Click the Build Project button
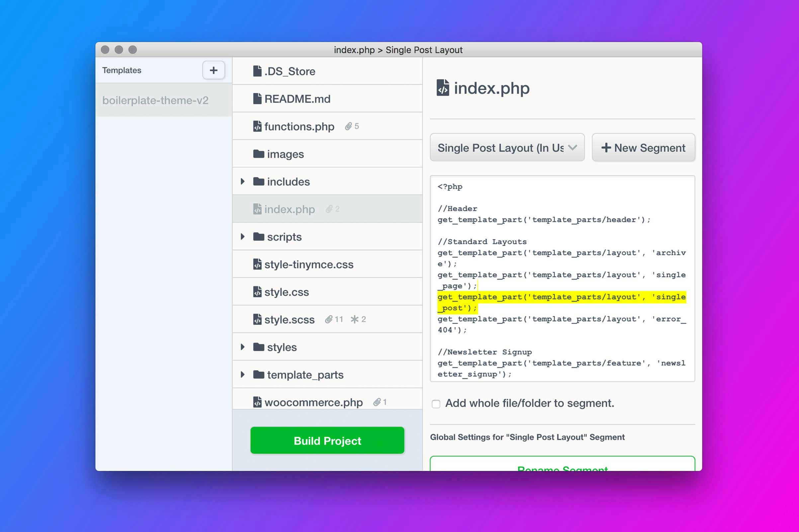 pyautogui.click(x=327, y=440)
